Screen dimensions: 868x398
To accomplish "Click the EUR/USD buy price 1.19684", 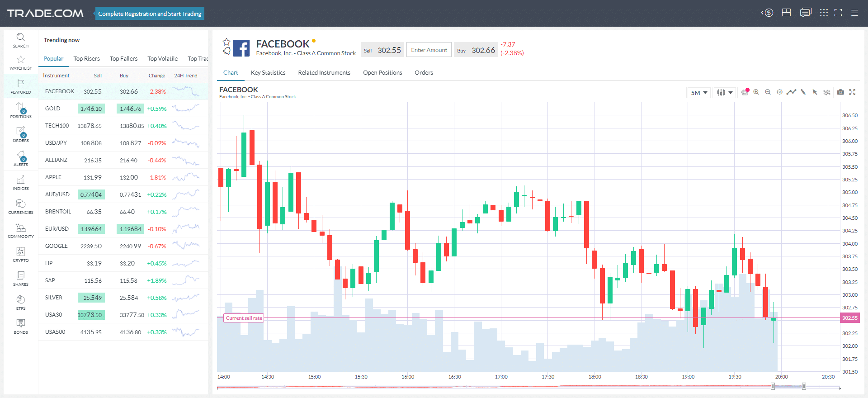I will pos(130,229).
